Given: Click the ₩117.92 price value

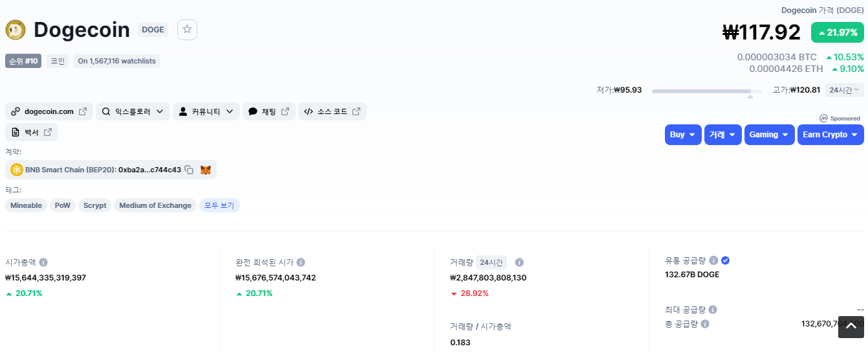Looking at the screenshot, I should pyautogui.click(x=761, y=32).
